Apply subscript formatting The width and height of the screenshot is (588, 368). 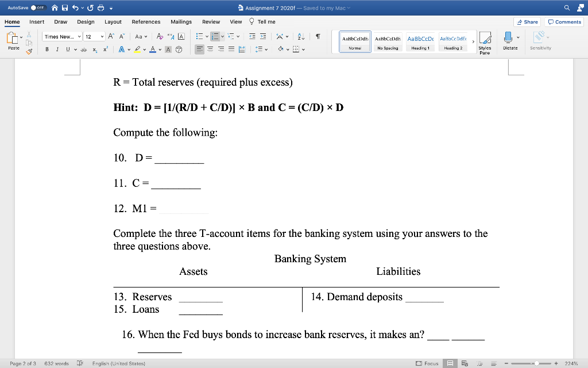tap(95, 49)
